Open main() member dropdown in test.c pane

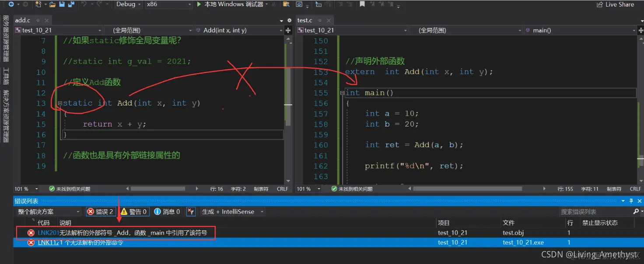581,30
